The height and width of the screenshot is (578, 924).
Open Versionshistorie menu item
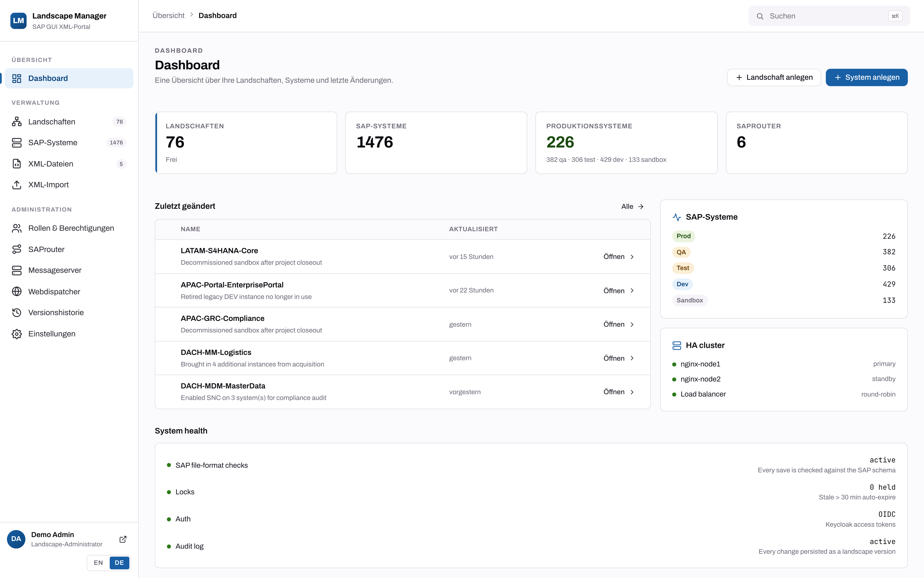click(69, 313)
